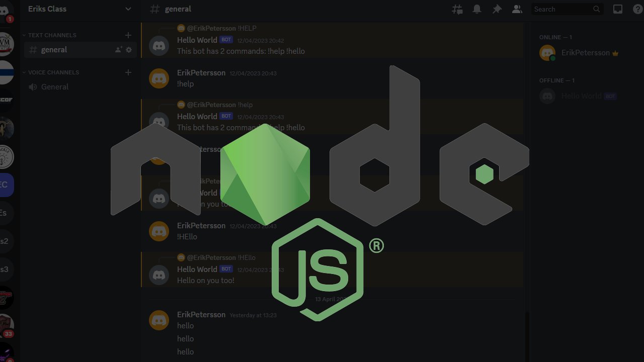Click the notification bell icon
Image resolution: width=644 pixels, height=362 pixels.
(476, 9)
